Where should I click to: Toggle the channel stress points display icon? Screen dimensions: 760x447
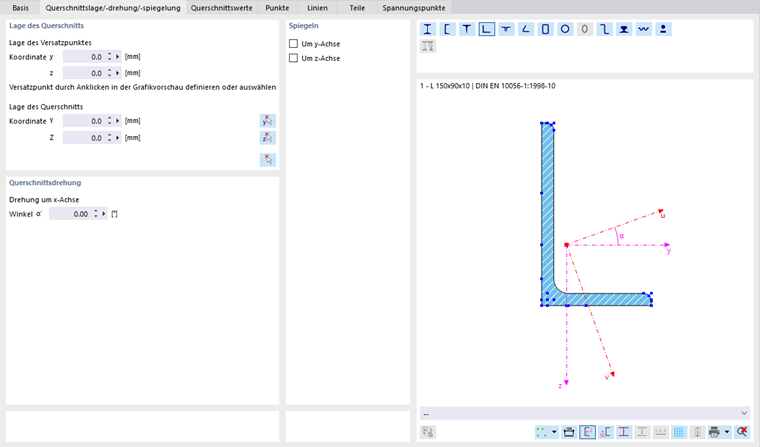tap(605, 431)
